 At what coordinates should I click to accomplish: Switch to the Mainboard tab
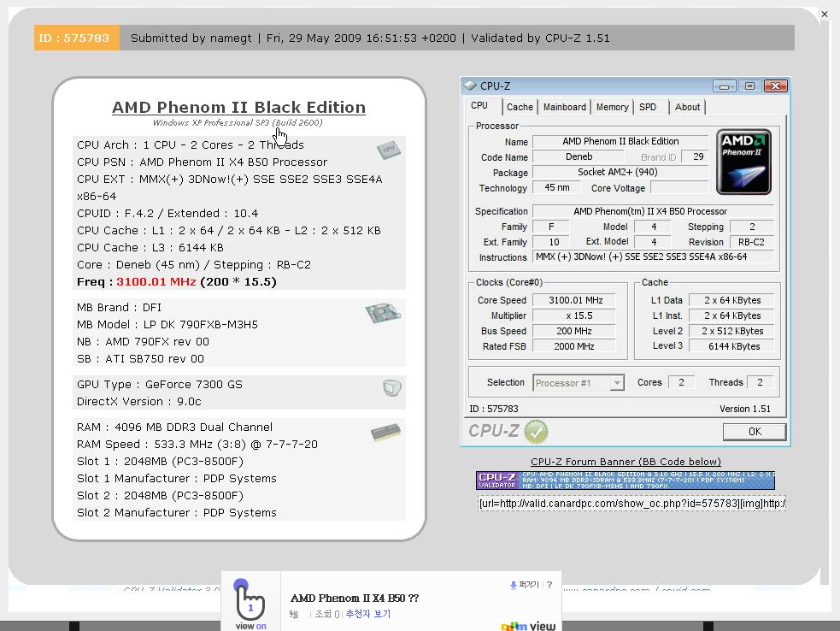(565, 107)
